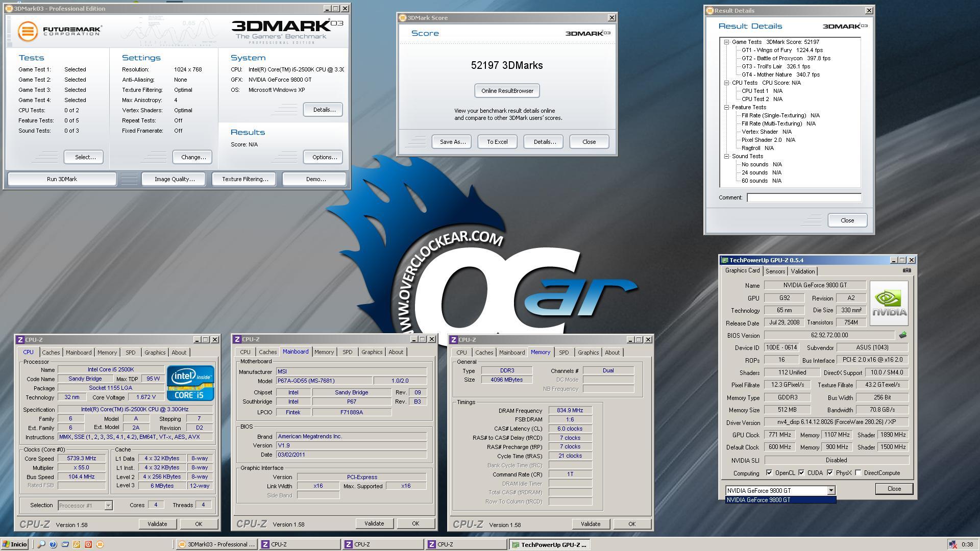Open the Caches tab in CPU-Z CPU window
Viewport: 980px width, 551px height.
(x=51, y=353)
